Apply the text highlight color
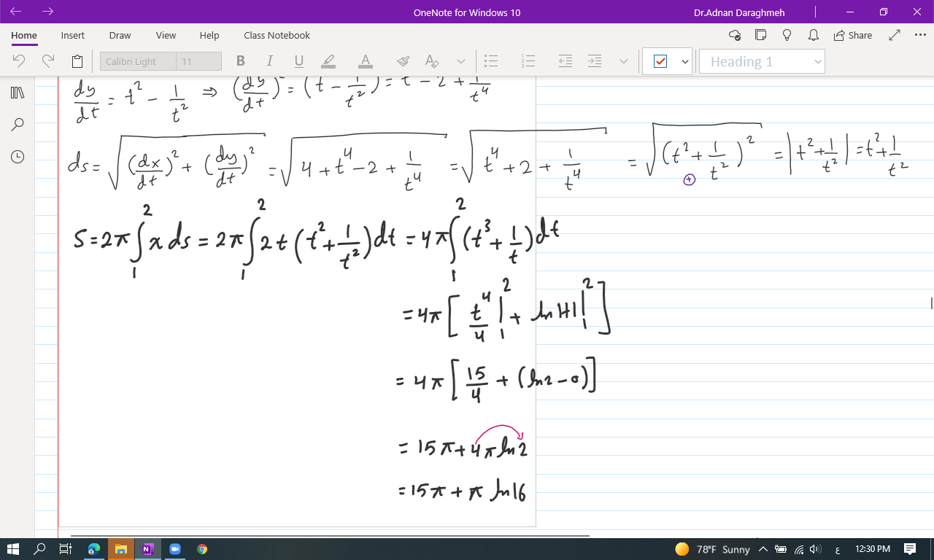 (328, 61)
